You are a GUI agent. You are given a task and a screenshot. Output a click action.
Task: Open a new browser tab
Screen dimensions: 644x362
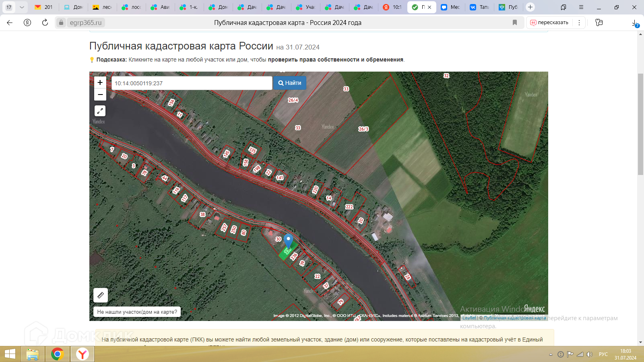point(530,7)
